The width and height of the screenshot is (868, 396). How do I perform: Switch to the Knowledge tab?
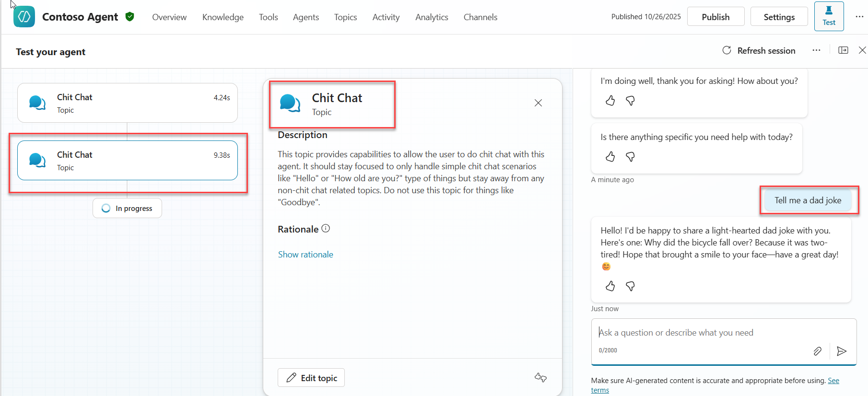(x=223, y=17)
